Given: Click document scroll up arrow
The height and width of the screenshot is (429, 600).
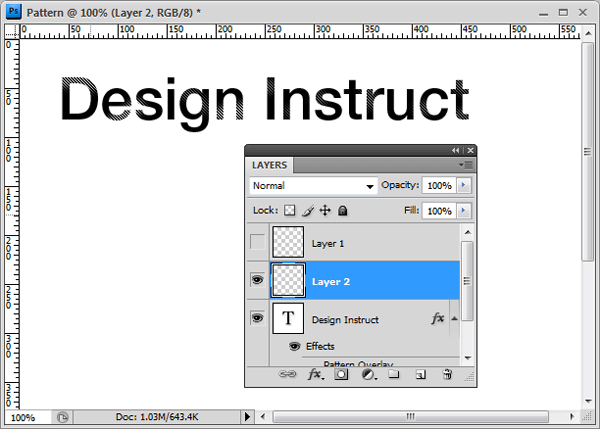Looking at the screenshot, I should click(x=588, y=34).
